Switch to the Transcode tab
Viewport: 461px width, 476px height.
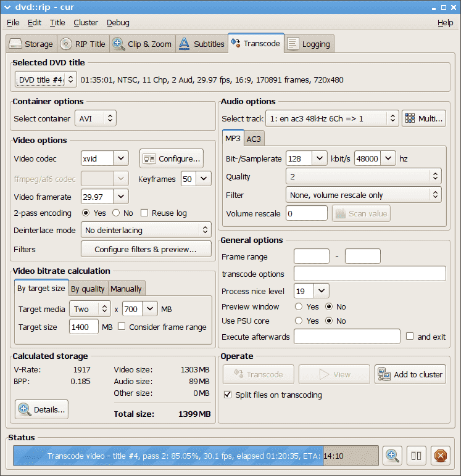(x=256, y=43)
